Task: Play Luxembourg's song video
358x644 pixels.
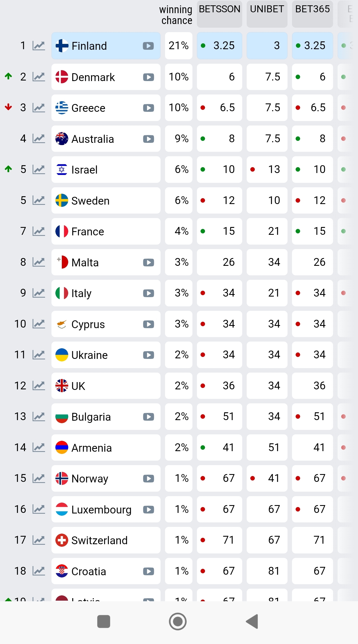Action: click(x=149, y=510)
